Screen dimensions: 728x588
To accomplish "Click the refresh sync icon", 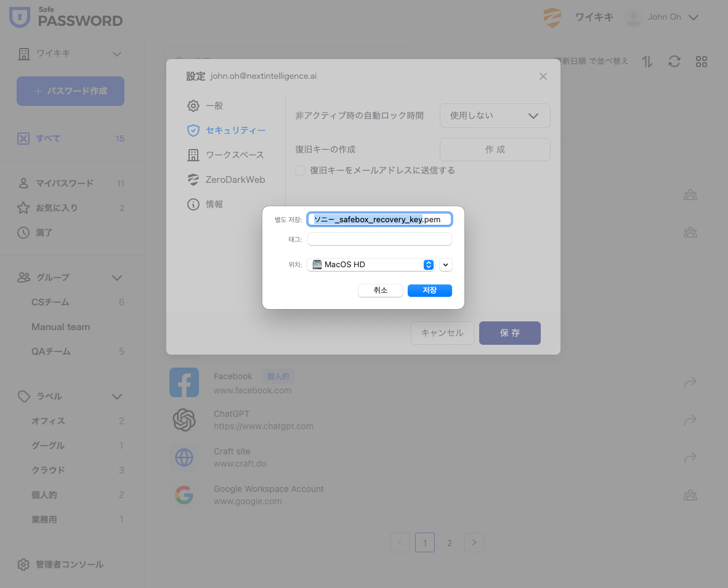I will (x=674, y=62).
